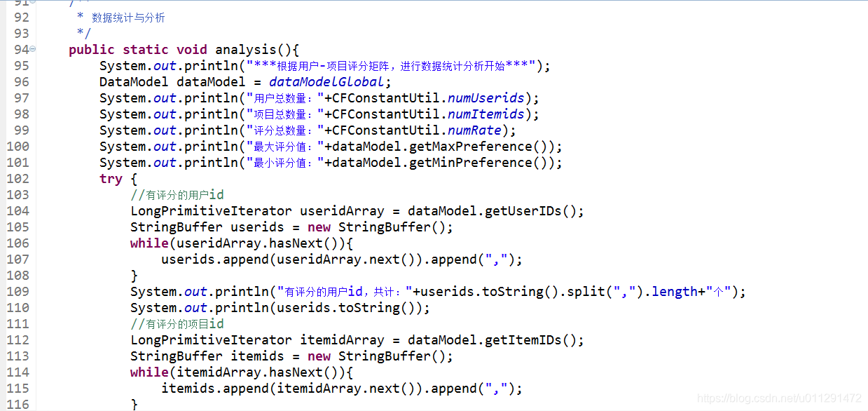
Task: Click numItemids on line 98
Action: point(487,114)
